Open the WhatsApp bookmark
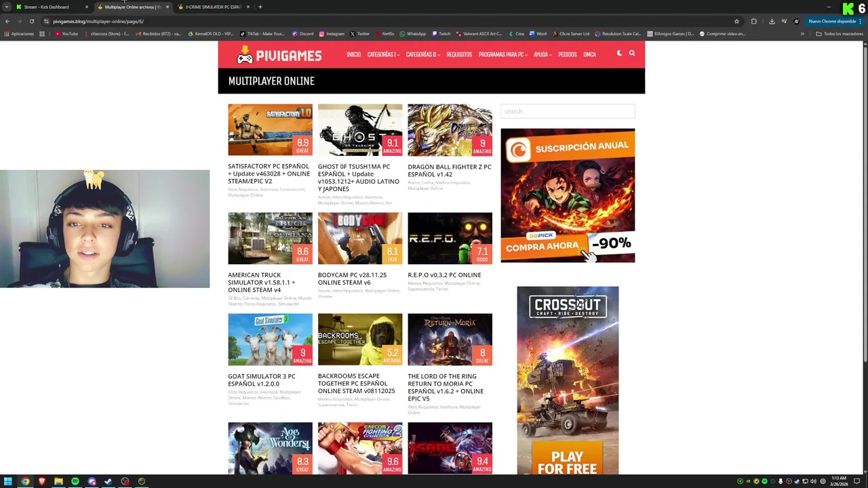 pos(413,33)
